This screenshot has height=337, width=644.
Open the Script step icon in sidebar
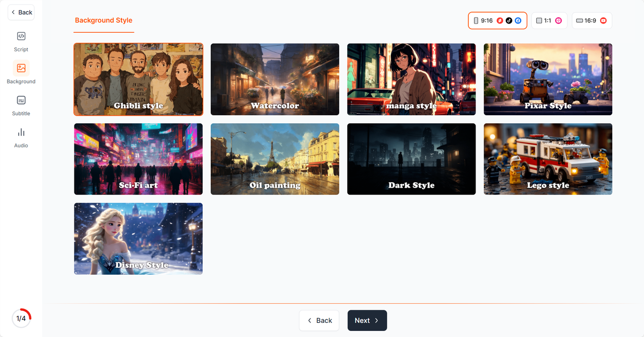click(x=21, y=36)
